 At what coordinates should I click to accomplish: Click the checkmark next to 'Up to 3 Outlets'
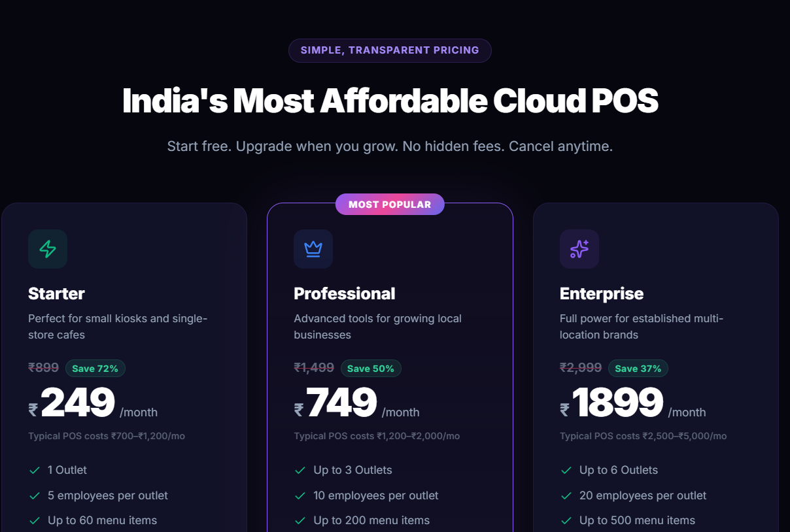(300, 470)
